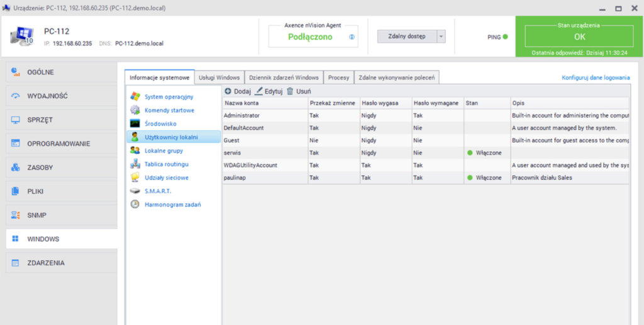Open Zdalne wykonywanie poleceń tab
The height and width of the screenshot is (325, 644).
396,77
